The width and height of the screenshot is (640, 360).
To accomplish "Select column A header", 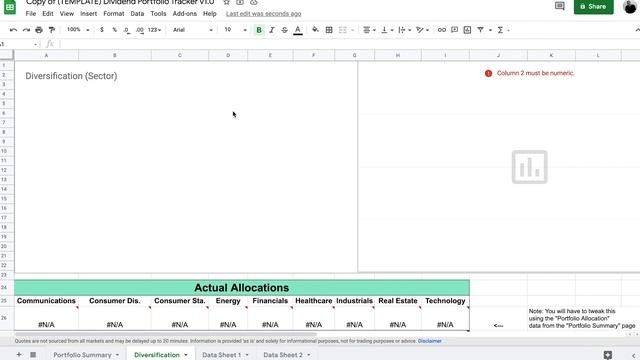I will coord(46,55).
